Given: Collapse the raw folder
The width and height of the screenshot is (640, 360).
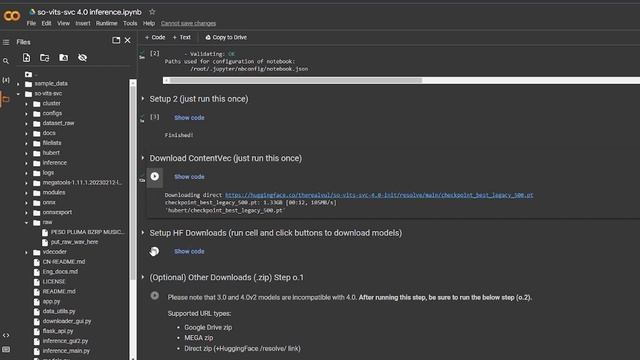Looking at the screenshot, I should tap(27, 222).
